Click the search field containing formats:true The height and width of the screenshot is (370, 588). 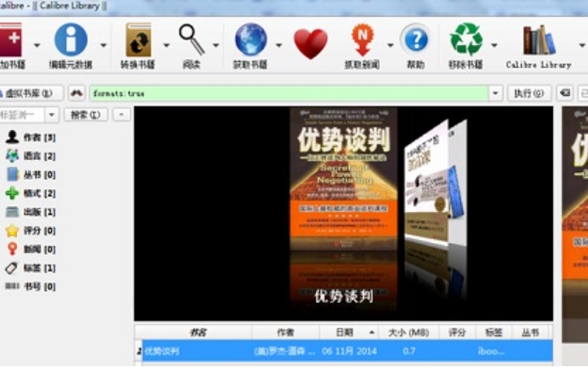tap(289, 93)
